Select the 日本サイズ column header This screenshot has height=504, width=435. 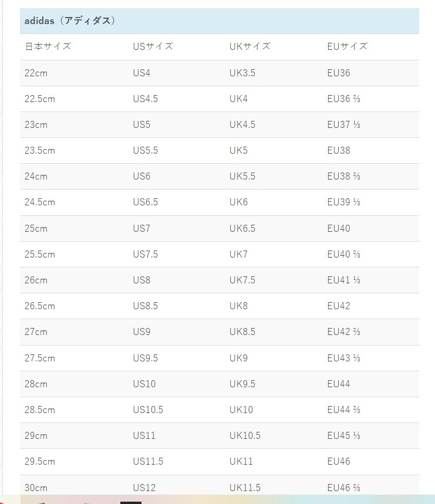tap(48, 46)
